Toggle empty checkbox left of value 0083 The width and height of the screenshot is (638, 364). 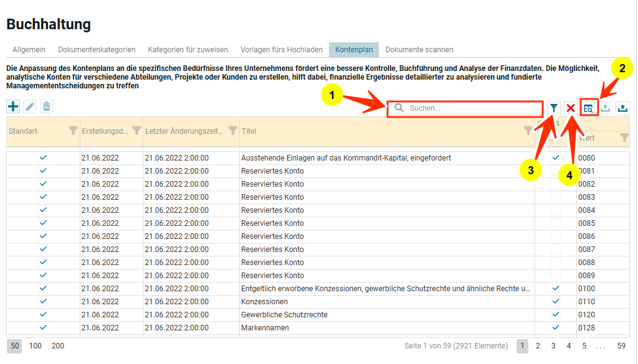[x=556, y=197]
